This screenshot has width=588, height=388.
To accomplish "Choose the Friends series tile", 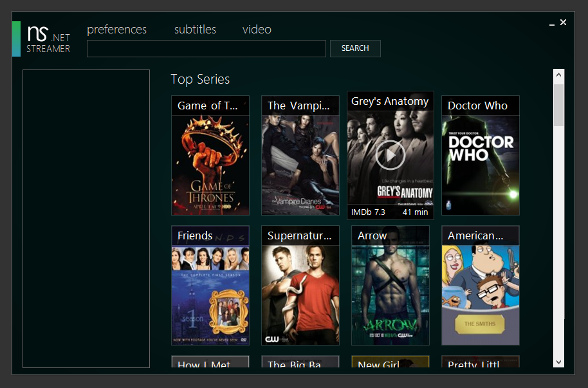I will tap(210, 285).
